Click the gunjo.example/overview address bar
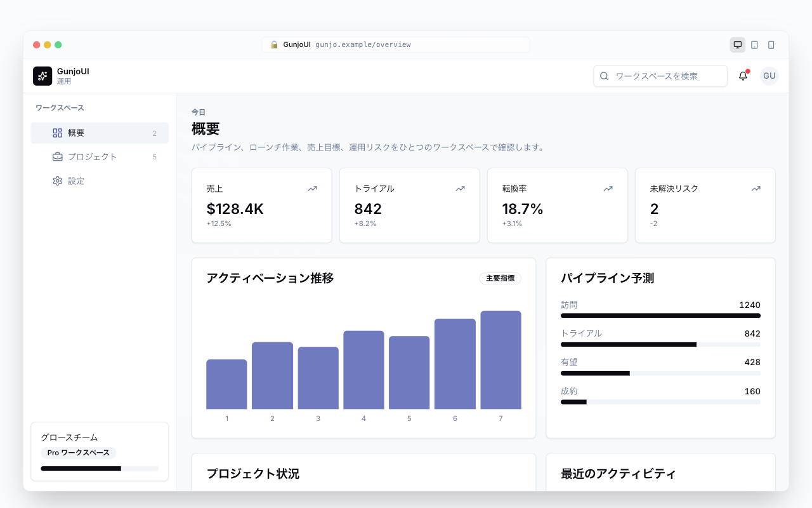This screenshot has width=812, height=508. click(396, 44)
